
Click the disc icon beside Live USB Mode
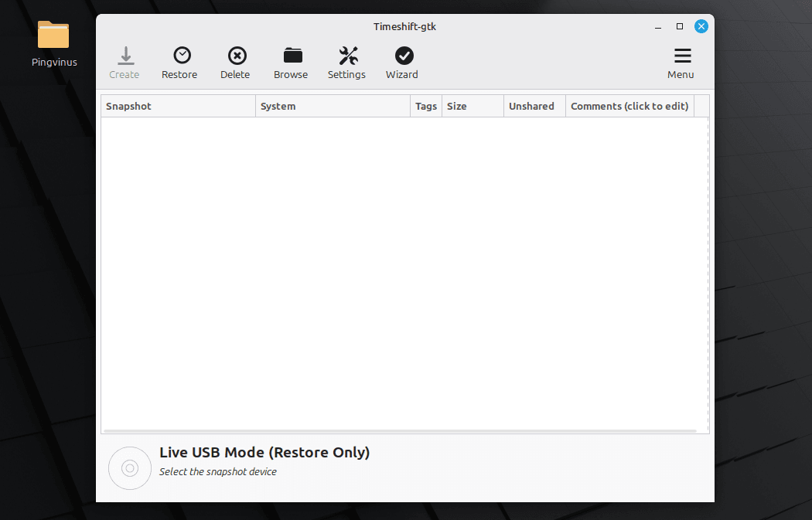129,467
